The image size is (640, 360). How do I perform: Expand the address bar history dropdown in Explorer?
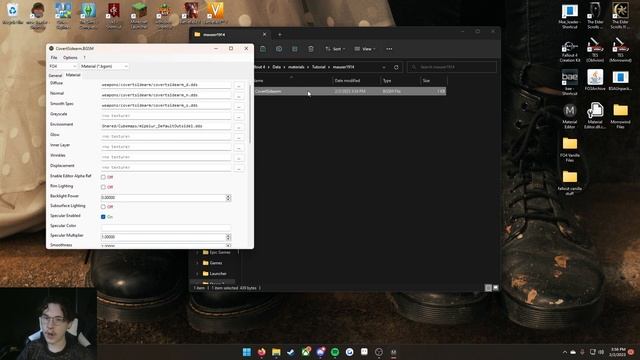pos(384,67)
